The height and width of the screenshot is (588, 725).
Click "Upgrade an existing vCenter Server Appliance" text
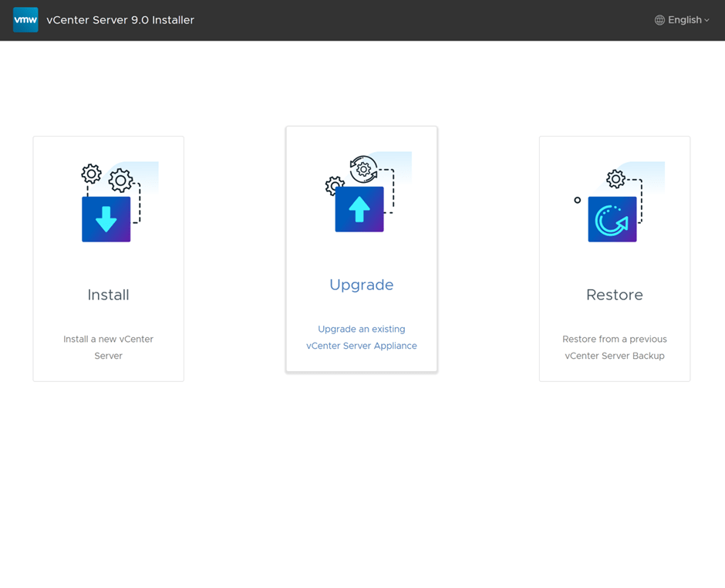(x=361, y=337)
